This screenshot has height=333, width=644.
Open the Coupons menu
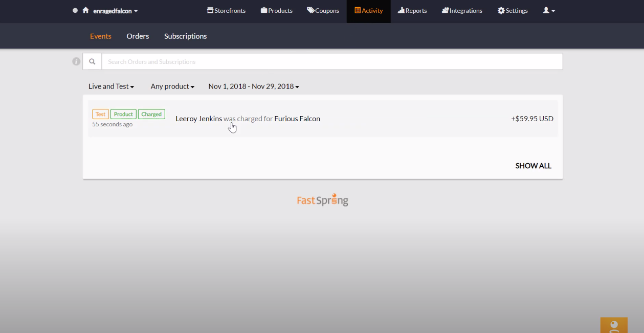(323, 11)
